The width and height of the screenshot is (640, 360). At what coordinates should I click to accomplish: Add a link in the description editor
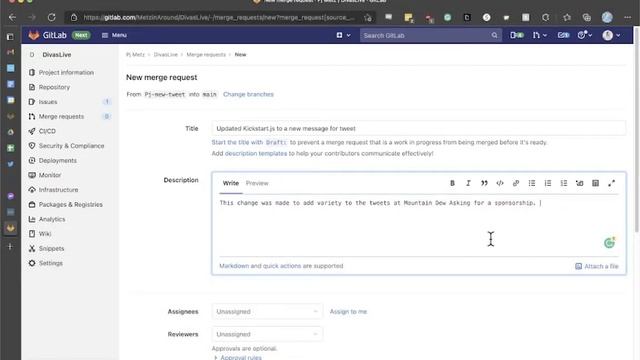[x=516, y=183]
